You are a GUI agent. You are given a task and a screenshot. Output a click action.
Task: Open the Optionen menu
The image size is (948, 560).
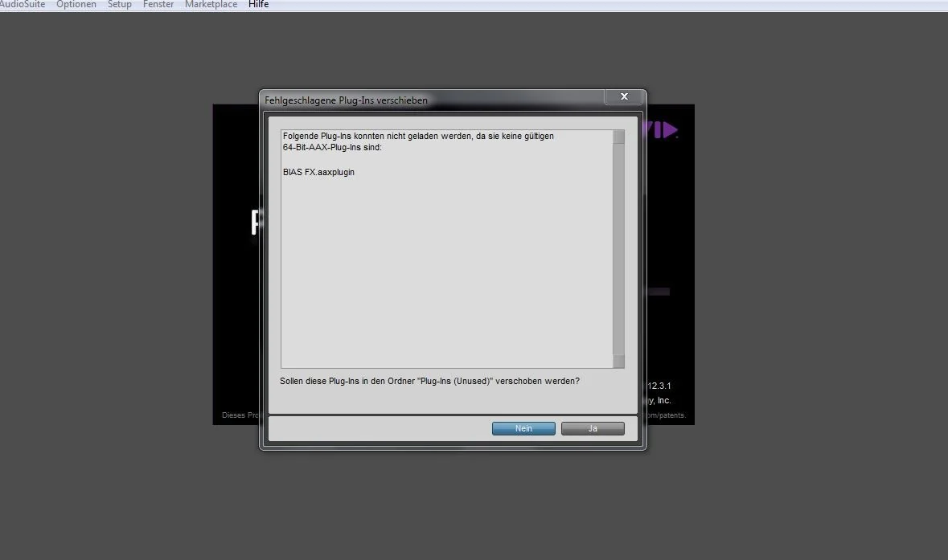click(x=76, y=4)
